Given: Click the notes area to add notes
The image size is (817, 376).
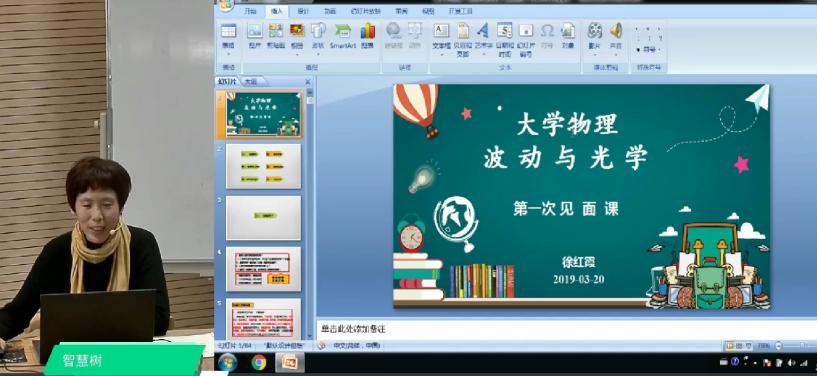Looking at the screenshot, I should pos(566,330).
